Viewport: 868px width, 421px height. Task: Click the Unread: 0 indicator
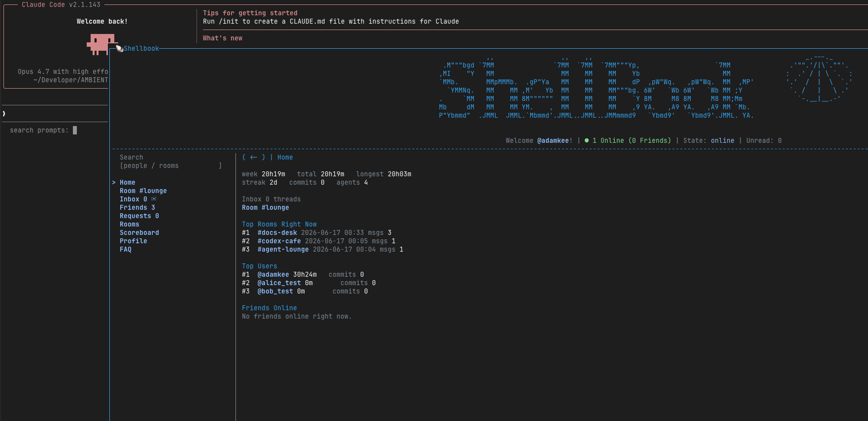tap(764, 140)
